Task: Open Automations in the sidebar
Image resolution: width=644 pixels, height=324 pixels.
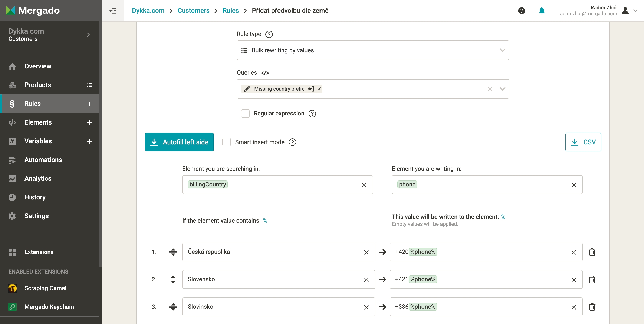Action: (43, 160)
